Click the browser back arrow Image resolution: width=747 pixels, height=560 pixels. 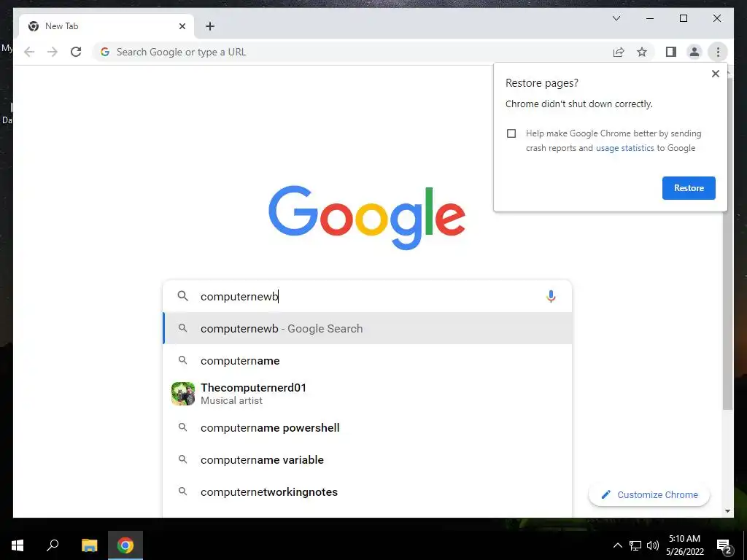click(x=29, y=52)
